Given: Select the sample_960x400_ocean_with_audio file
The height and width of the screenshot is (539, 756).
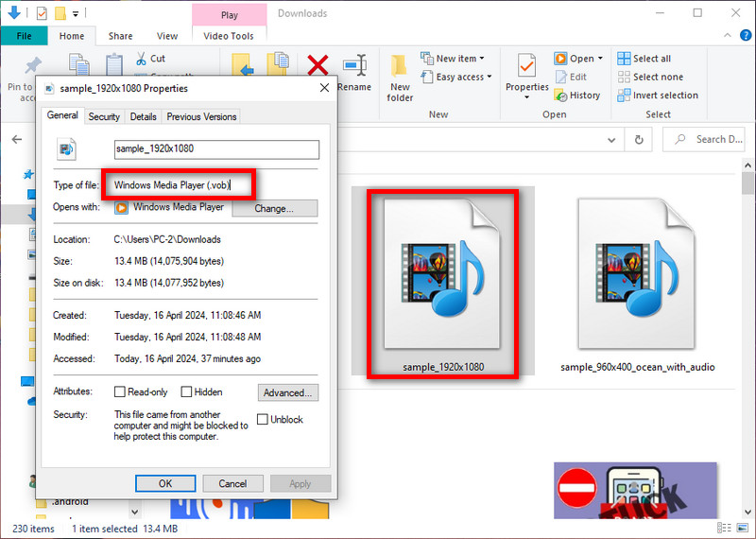Looking at the screenshot, I should pos(636,283).
